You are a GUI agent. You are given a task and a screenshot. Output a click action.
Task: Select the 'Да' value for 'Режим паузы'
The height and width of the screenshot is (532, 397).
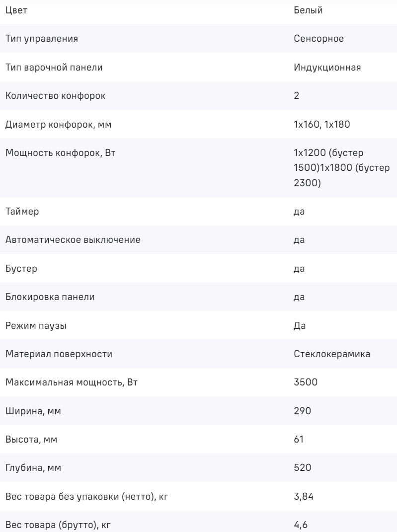(x=300, y=326)
